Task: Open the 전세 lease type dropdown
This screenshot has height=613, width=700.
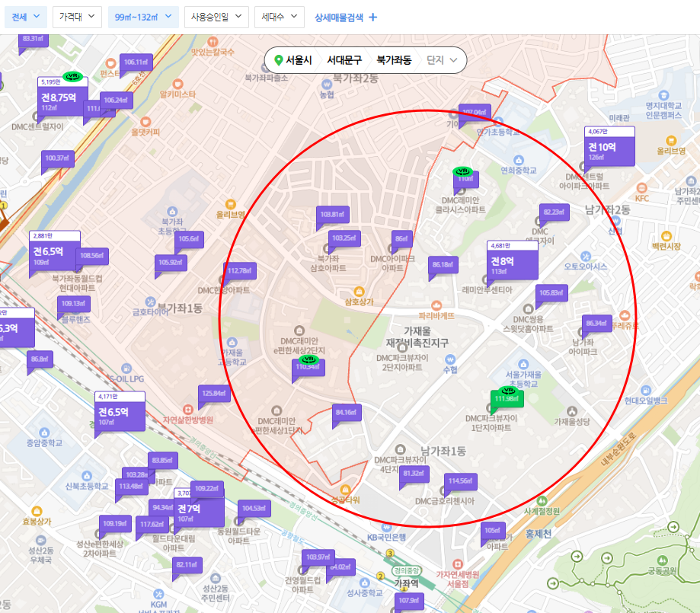Action: [x=25, y=15]
